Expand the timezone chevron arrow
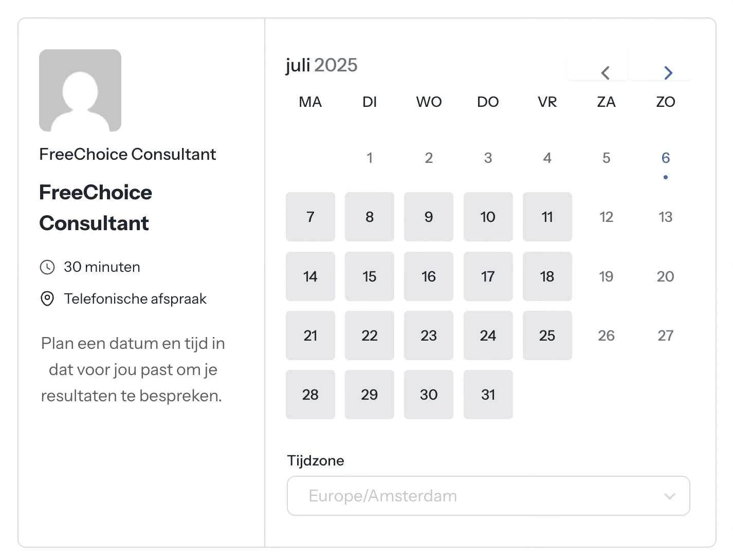 [x=669, y=496]
